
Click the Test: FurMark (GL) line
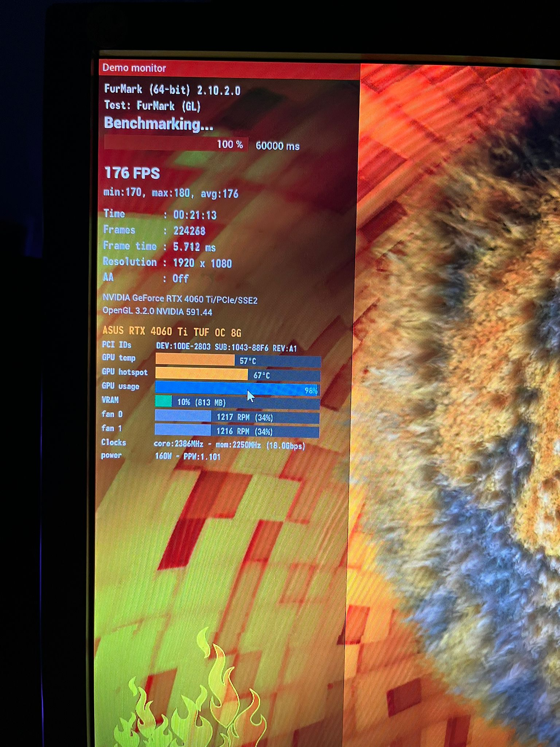(152, 106)
